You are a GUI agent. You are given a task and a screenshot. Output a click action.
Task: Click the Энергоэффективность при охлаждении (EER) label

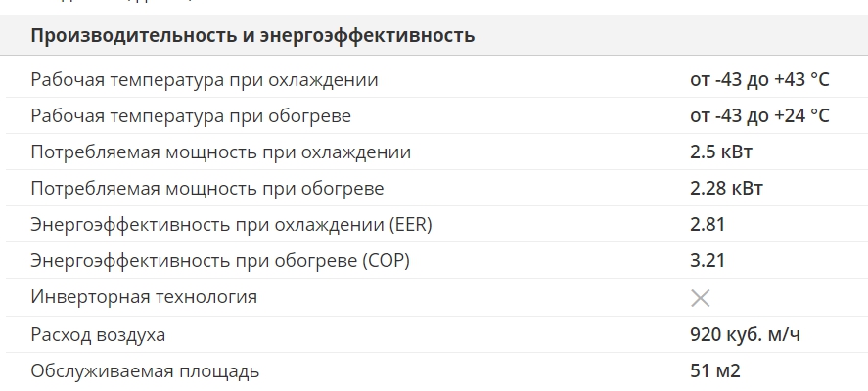231,225
